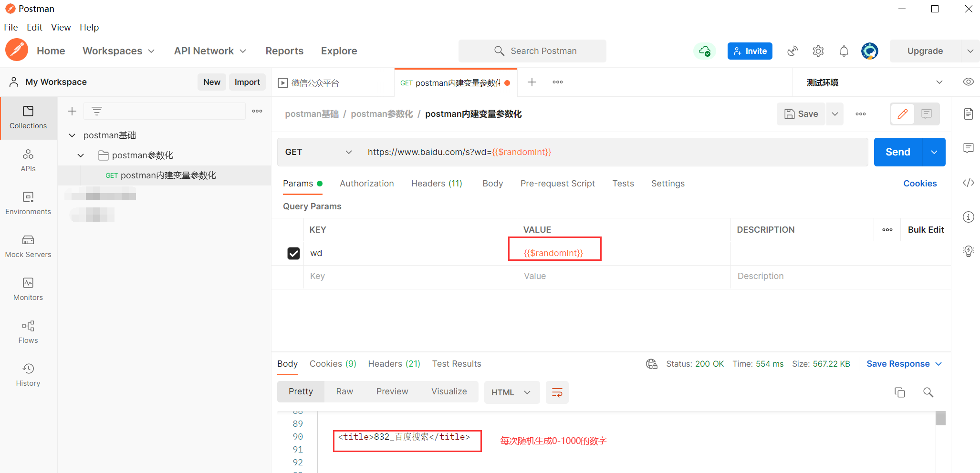Open the GET method dropdown
Image resolution: width=980 pixels, height=473 pixels.
318,152
